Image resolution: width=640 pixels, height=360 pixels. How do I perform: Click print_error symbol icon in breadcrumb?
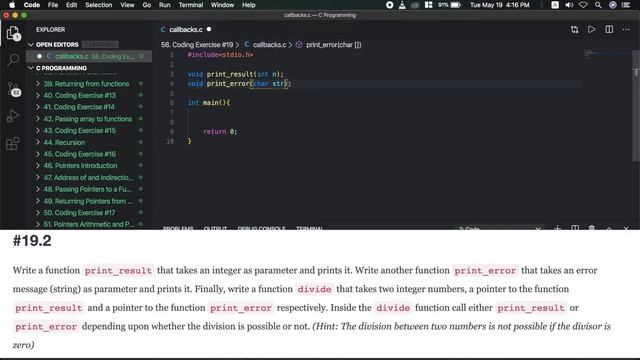tap(299, 44)
